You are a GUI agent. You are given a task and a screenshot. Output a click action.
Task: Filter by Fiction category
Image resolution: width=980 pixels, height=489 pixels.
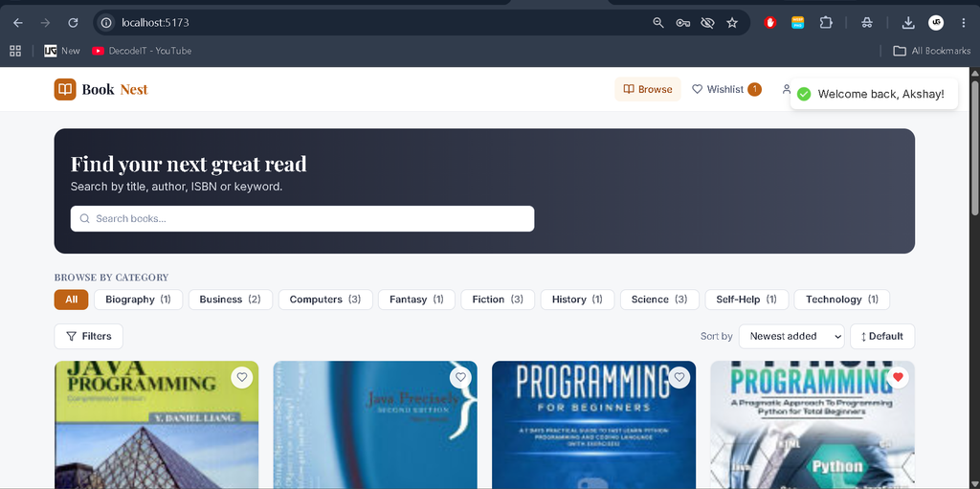coord(498,300)
